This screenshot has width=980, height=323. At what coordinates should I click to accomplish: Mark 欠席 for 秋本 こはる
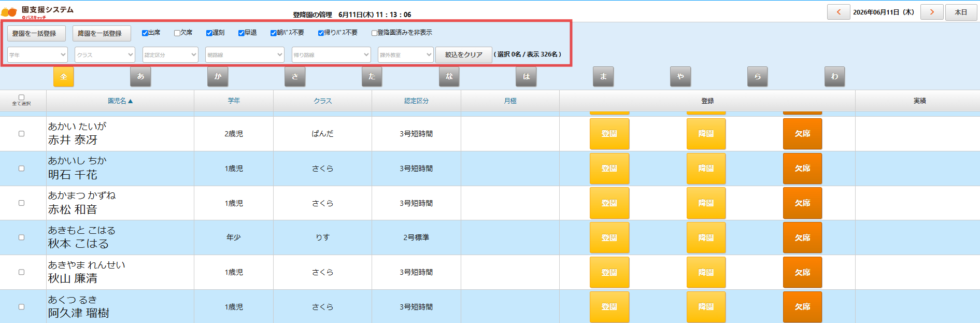tap(802, 237)
